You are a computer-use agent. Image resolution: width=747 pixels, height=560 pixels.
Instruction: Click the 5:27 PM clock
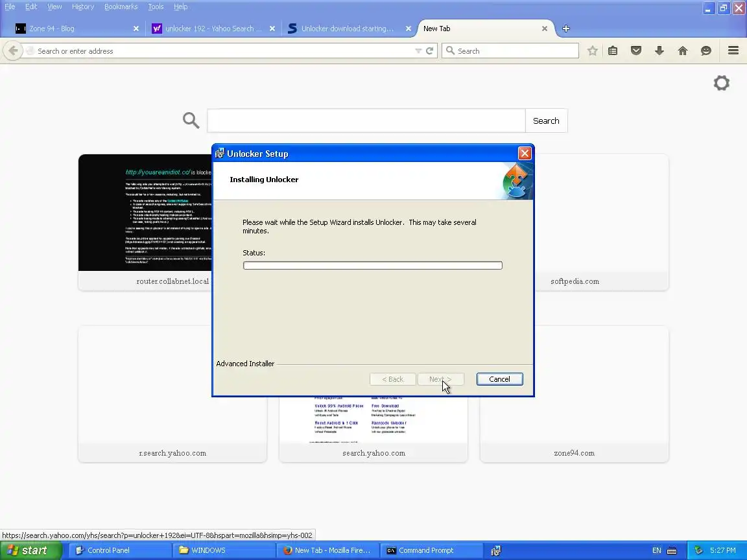[723, 550]
